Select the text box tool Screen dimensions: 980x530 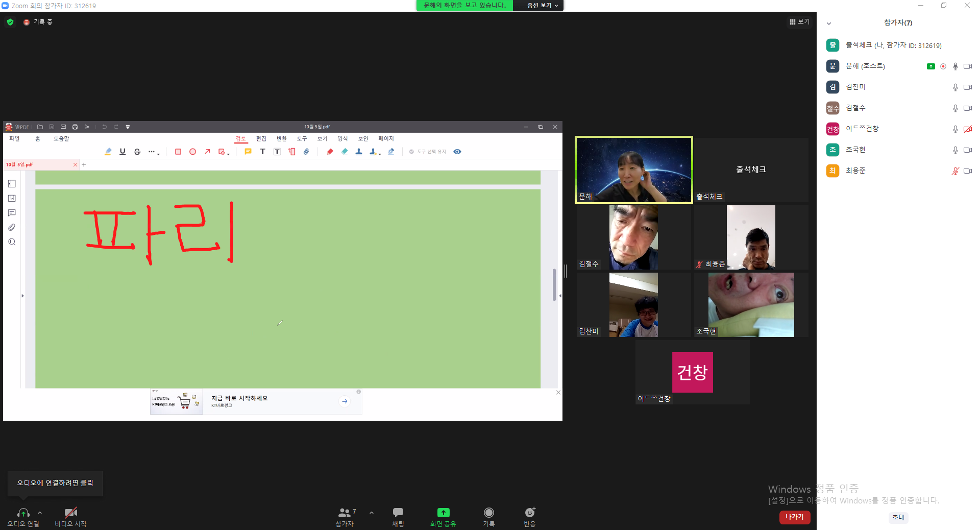coord(277,152)
